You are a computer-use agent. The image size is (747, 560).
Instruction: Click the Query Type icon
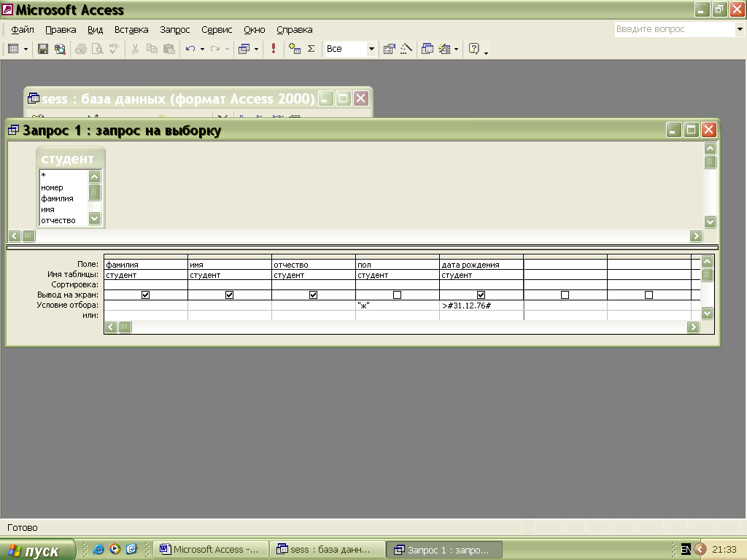tap(244, 49)
